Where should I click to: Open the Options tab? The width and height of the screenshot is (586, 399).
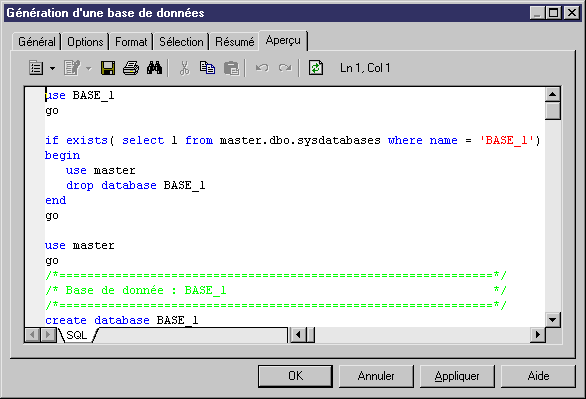click(x=85, y=42)
